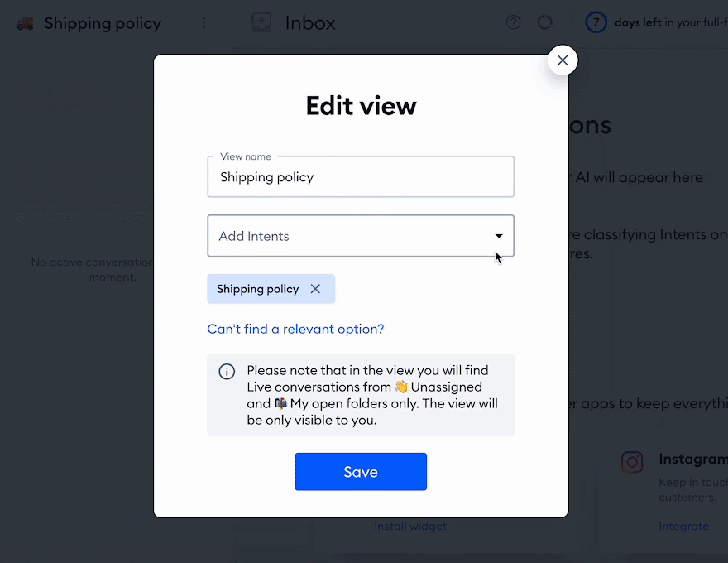Click the help question mark icon

pyautogui.click(x=513, y=22)
